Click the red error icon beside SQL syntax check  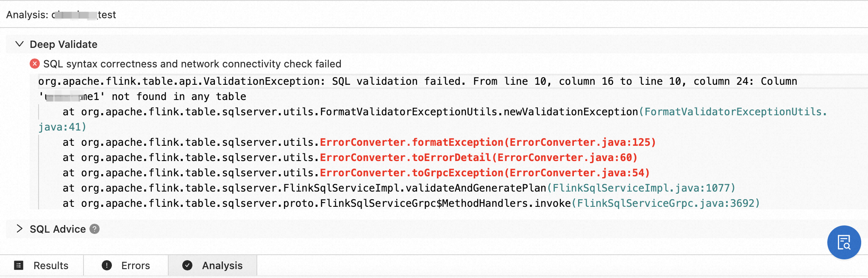coord(35,64)
